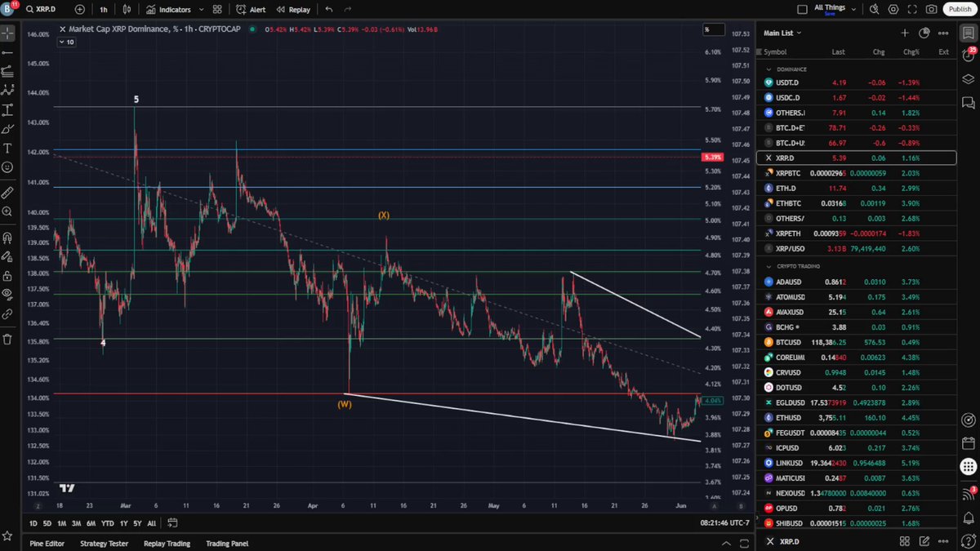The width and height of the screenshot is (980, 551).
Task: Open the Replay Trading tab
Action: pos(167,543)
